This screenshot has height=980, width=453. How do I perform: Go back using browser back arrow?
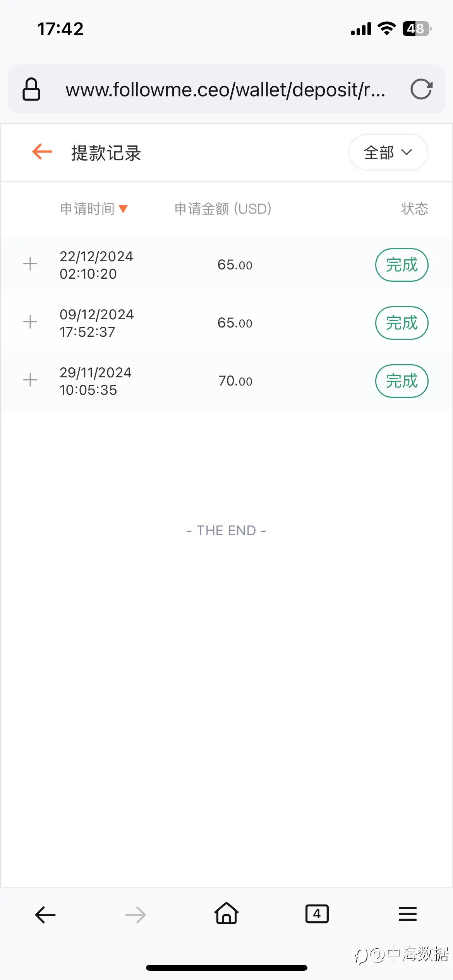pos(45,915)
